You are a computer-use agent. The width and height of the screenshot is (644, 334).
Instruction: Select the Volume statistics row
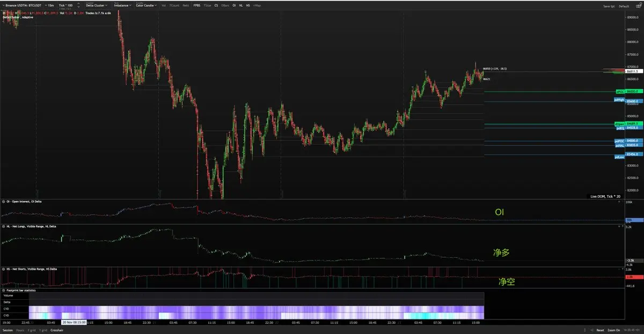click(x=241, y=295)
